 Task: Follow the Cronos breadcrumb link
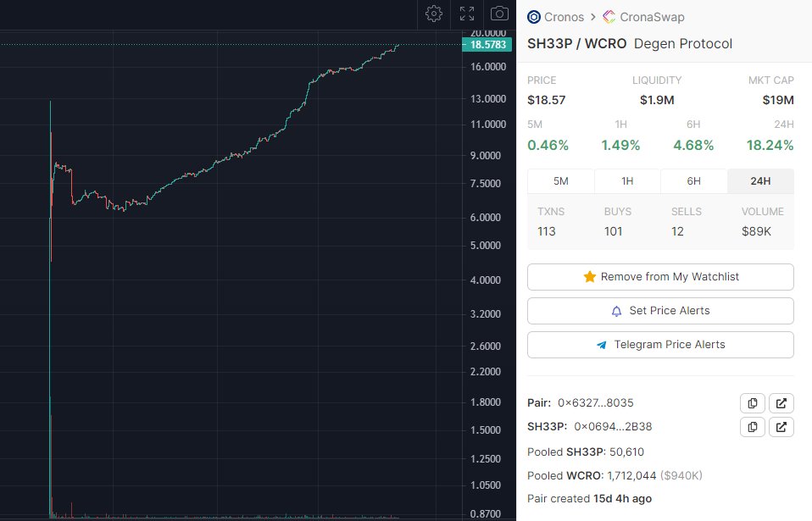[564, 17]
